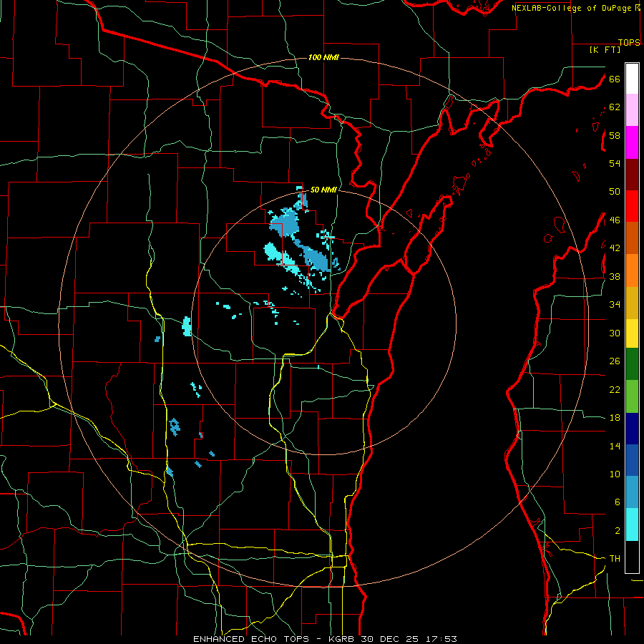Click the 18 legend value
644x644 pixels.
(615, 418)
